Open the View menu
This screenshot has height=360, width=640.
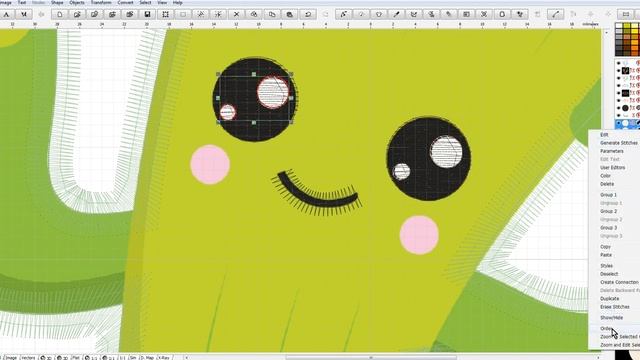(x=162, y=2)
